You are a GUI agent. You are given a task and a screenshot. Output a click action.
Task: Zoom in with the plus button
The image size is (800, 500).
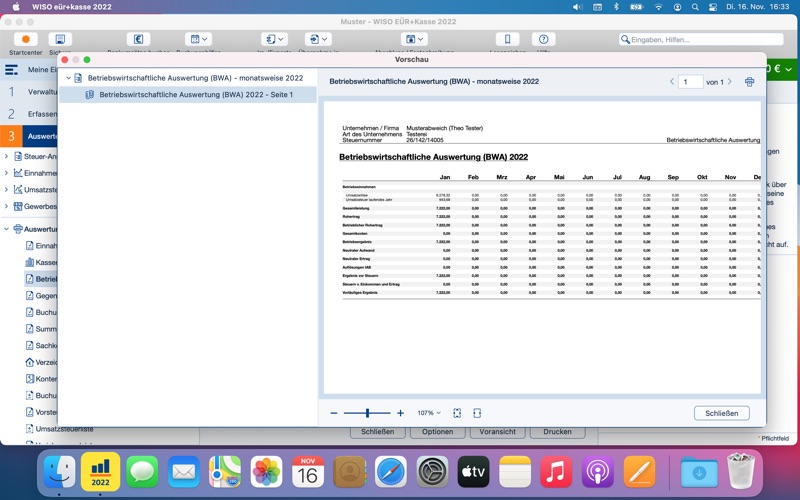[401, 413]
